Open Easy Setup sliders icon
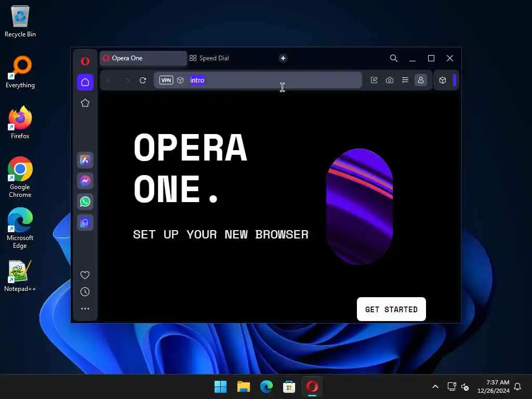This screenshot has width=532, height=399. 405,80
